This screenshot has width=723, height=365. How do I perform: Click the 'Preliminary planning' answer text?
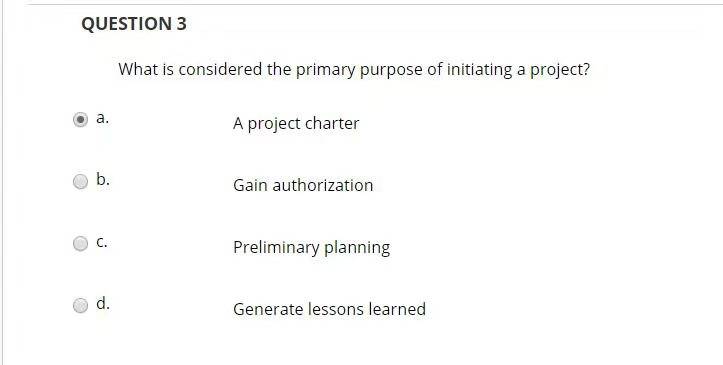[x=311, y=247]
